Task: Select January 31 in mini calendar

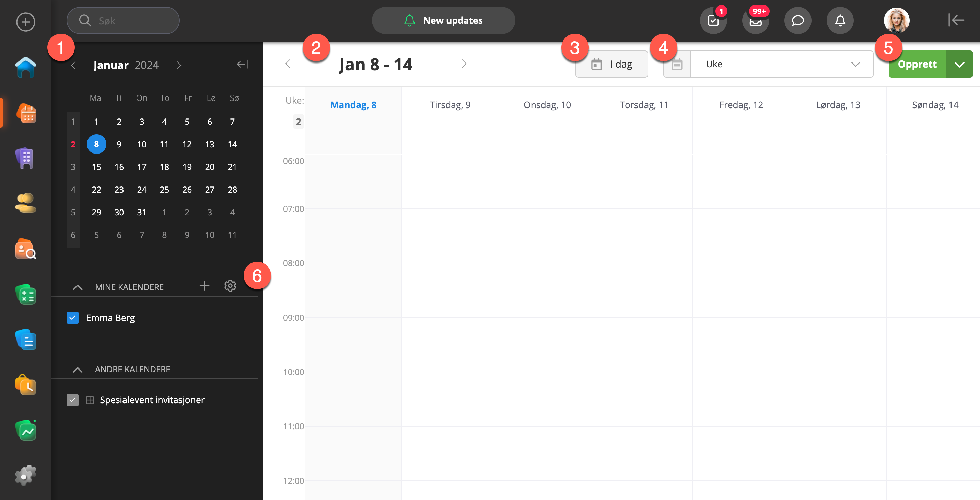Action: 142,212
